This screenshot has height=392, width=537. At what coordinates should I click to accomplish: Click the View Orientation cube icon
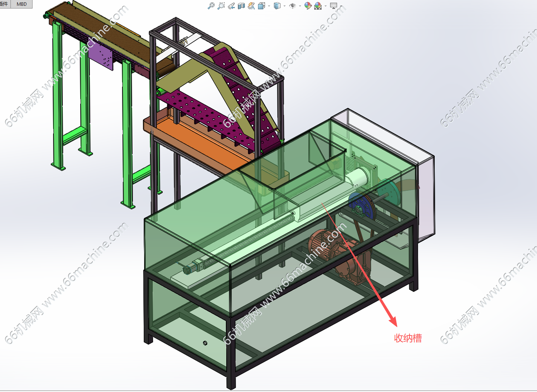tap(262, 6)
